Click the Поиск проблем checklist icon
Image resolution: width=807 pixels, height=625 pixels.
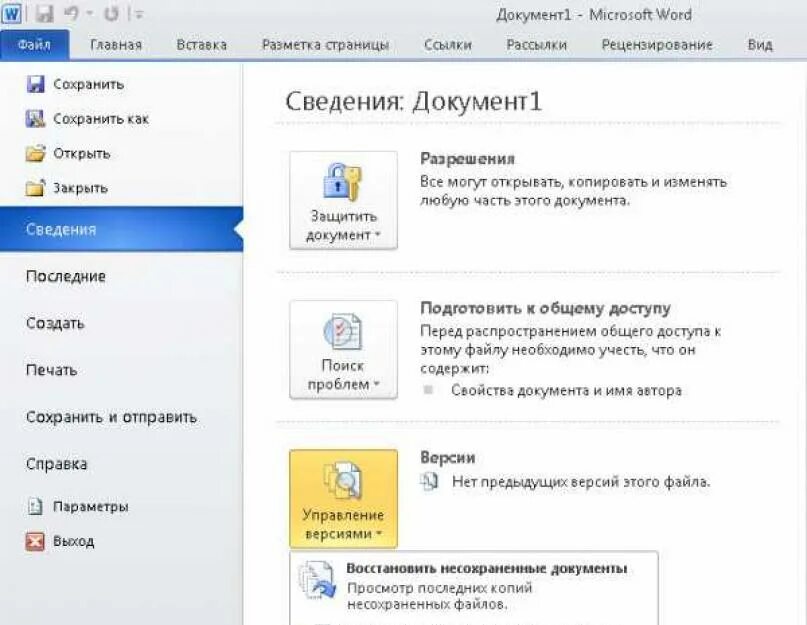[x=343, y=331]
